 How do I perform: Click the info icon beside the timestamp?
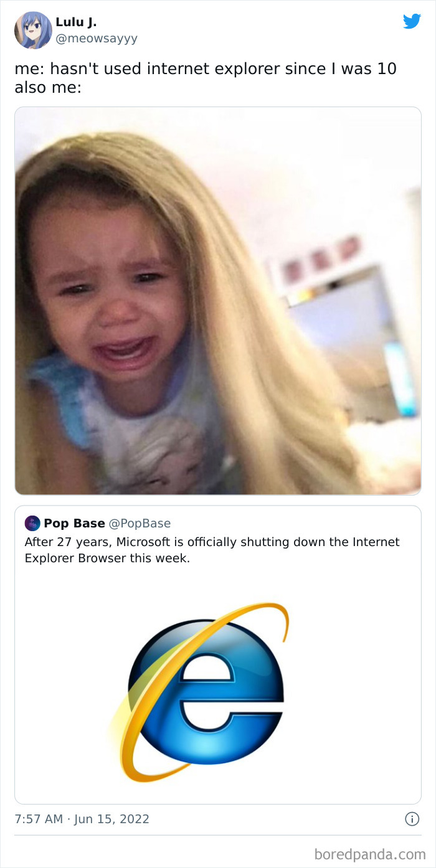point(412,819)
